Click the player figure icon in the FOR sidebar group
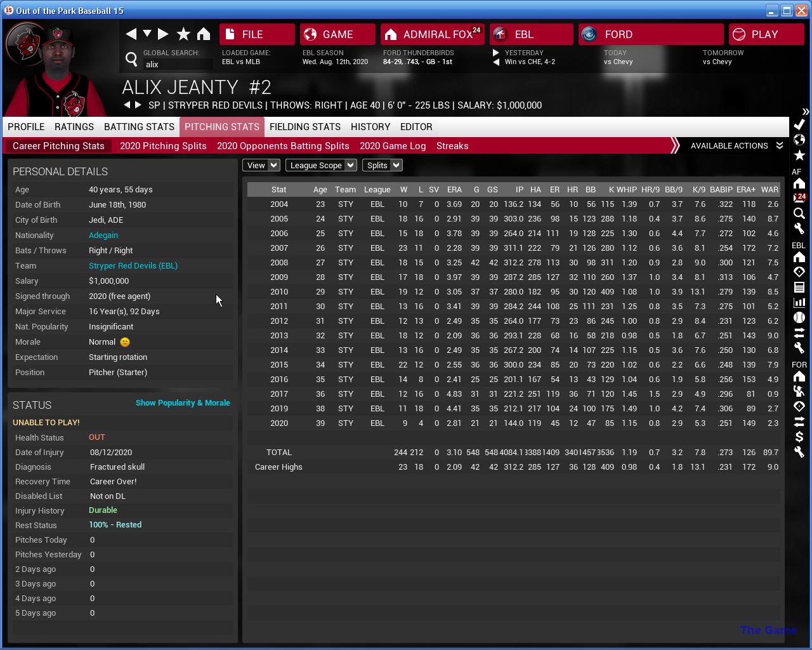Viewport: 812px width, 650px height. [799, 391]
